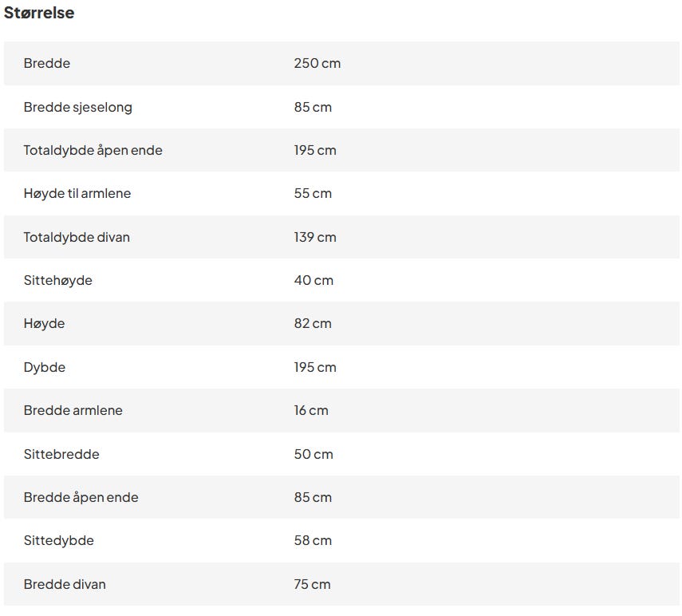Select the Sittebredde label
Screen dimensions: 682x616
[x=61, y=454]
